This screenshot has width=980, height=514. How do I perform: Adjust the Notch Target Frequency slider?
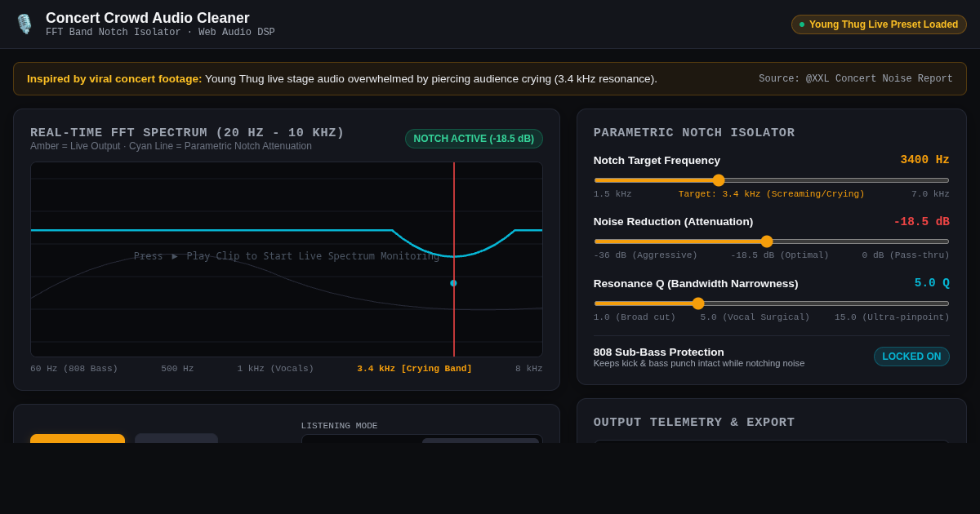pos(772,180)
